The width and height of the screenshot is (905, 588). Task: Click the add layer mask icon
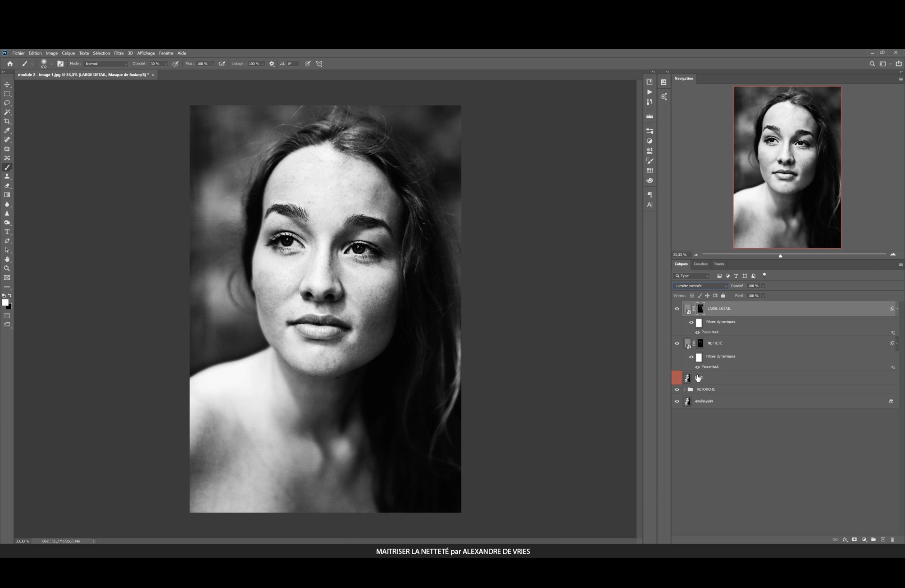coord(854,539)
